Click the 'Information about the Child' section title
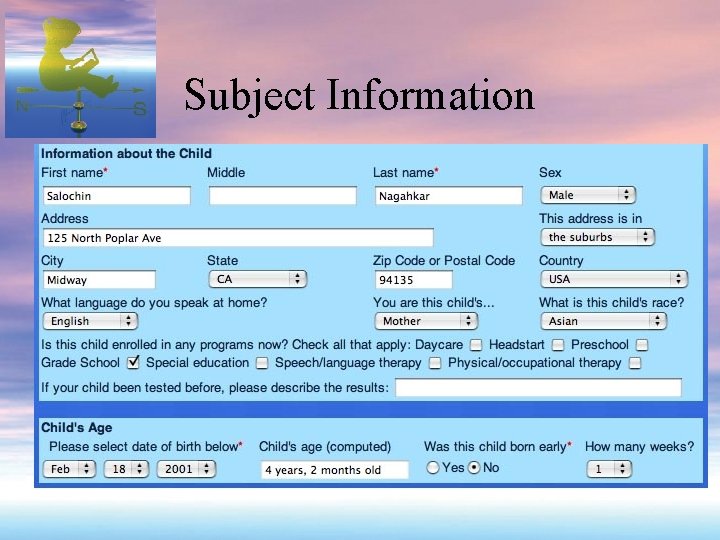 coord(126,153)
